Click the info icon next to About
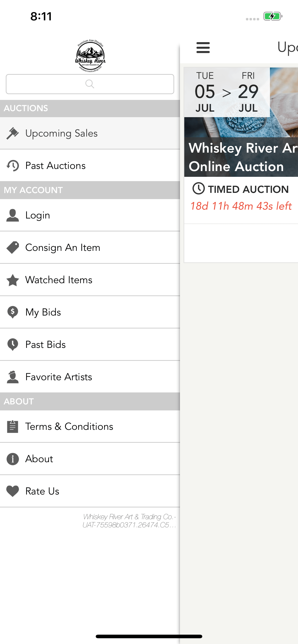 [12, 459]
